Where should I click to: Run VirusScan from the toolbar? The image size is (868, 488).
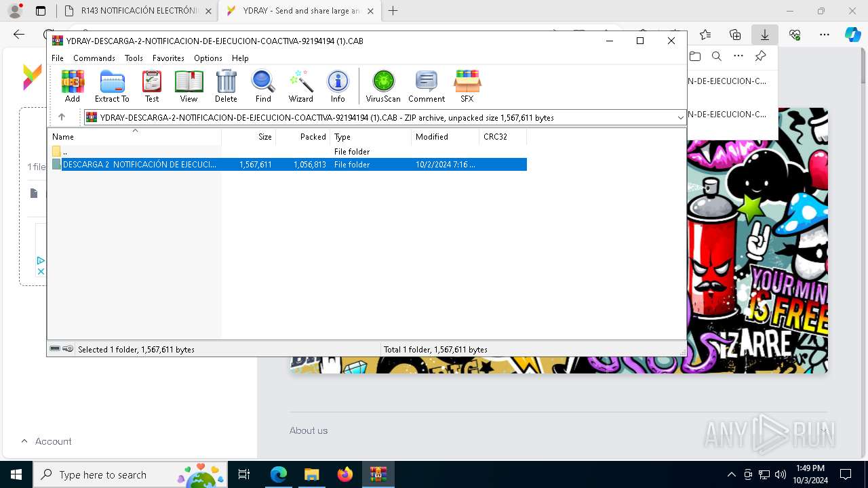click(383, 86)
